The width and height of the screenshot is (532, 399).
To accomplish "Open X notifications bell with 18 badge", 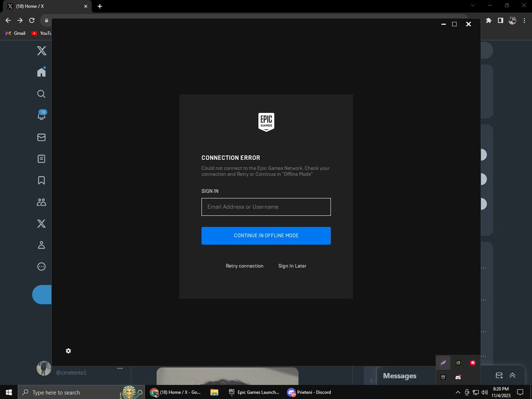I will [x=42, y=115].
